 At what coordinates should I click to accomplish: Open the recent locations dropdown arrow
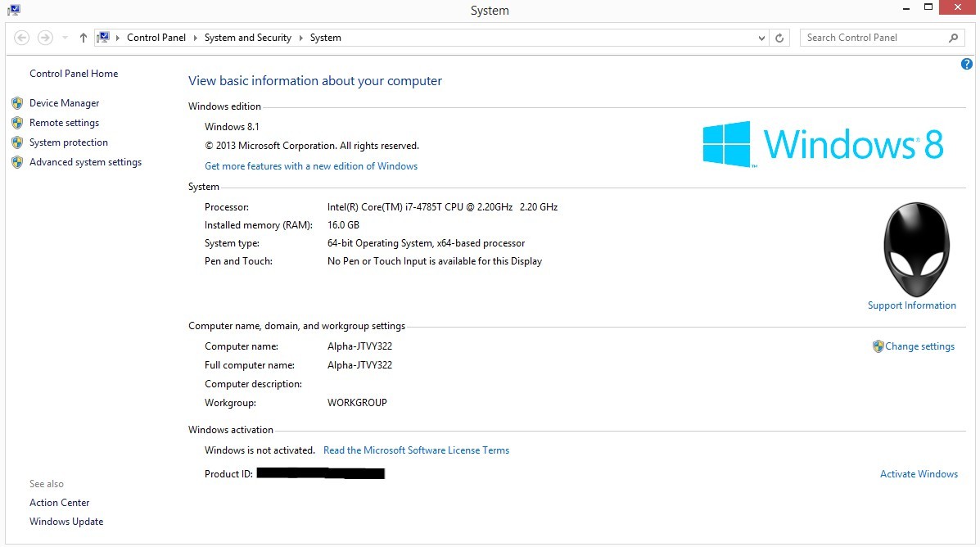(65, 38)
